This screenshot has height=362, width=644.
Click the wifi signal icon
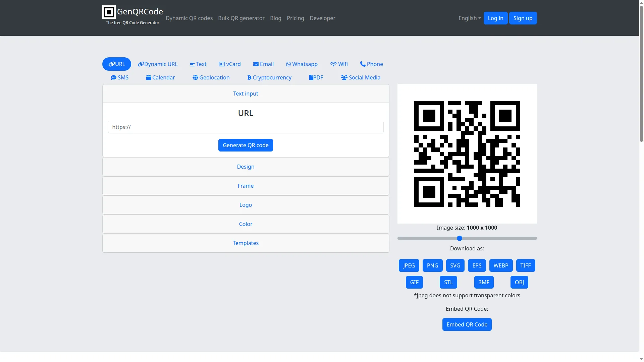333,64
